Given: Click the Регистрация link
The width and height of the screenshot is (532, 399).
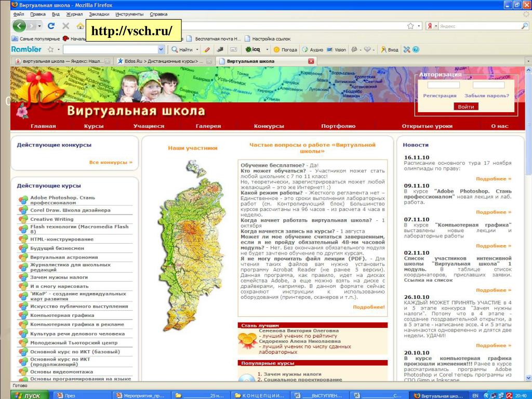Looking at the screenshot, I should (x=440, y=96).
